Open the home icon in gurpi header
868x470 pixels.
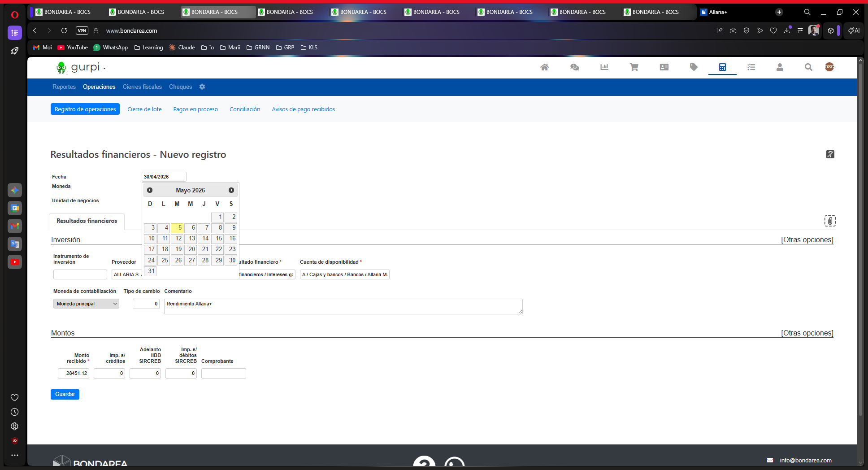544,67
